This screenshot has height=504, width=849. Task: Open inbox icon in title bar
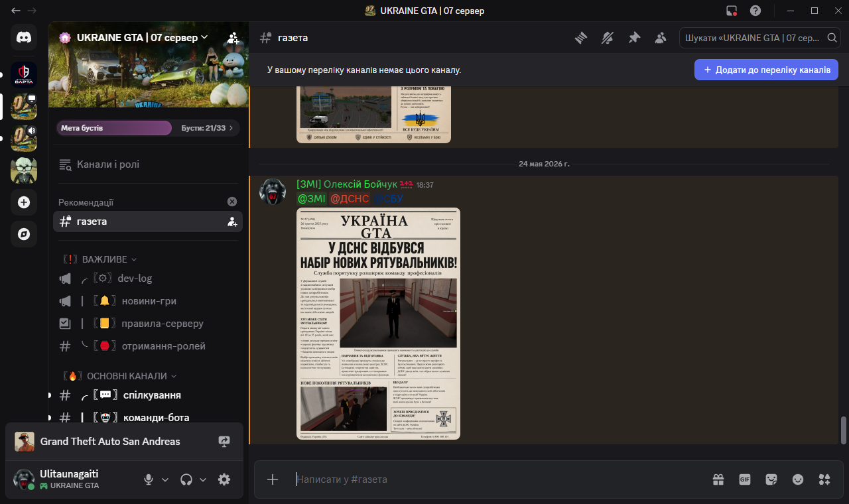click(732, 11)
